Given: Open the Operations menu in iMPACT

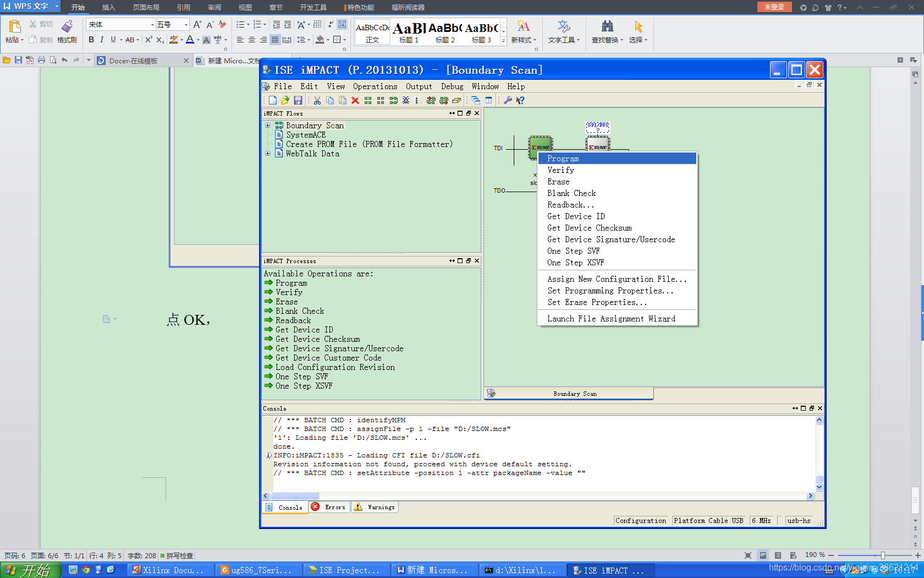Looking at the screenshot, I should (375, 86).
